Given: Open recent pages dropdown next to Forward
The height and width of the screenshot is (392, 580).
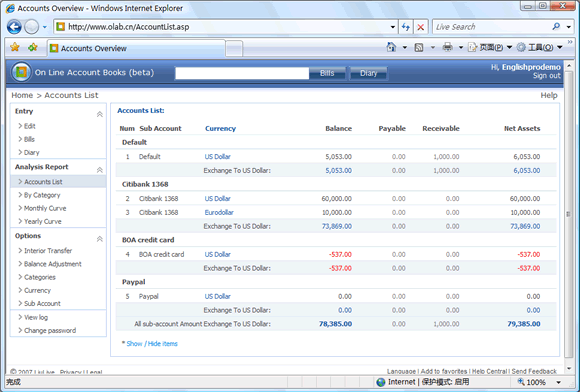Looking at the screenshot, I should [44, 27].
